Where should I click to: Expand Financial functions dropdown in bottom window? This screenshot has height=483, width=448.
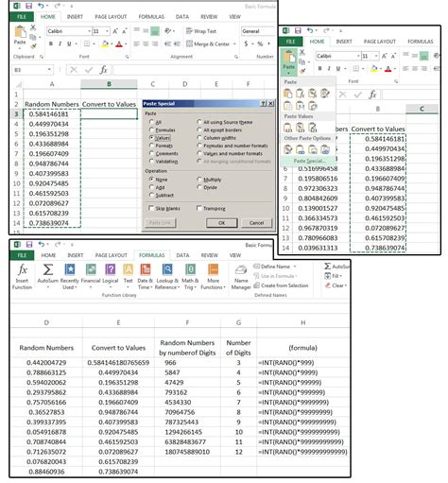click(91, 287)
